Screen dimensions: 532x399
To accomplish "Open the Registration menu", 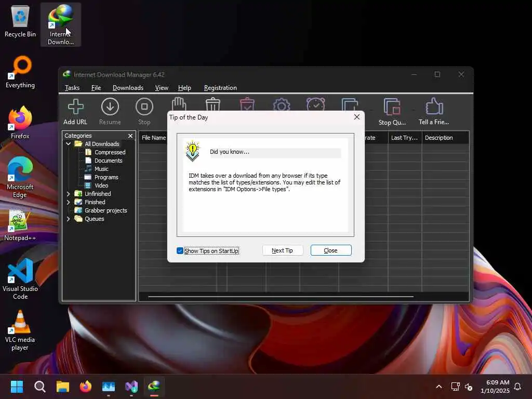I will (x=220, y=88).
